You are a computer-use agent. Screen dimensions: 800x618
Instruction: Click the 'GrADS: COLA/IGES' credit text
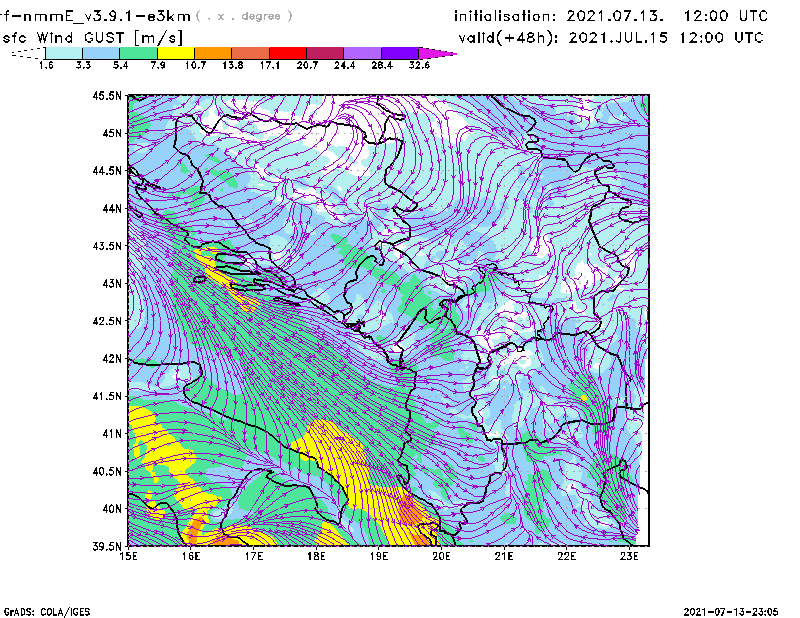46,612
